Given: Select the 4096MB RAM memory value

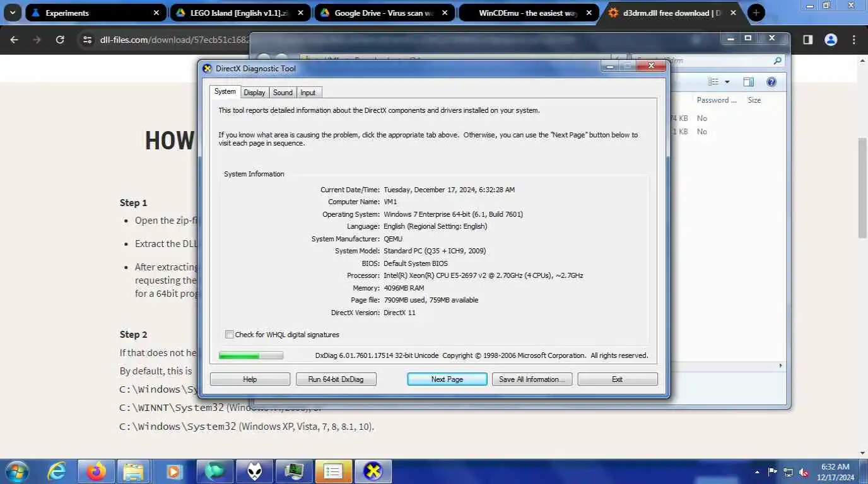Looking at the screenshot, I should 404,288.
